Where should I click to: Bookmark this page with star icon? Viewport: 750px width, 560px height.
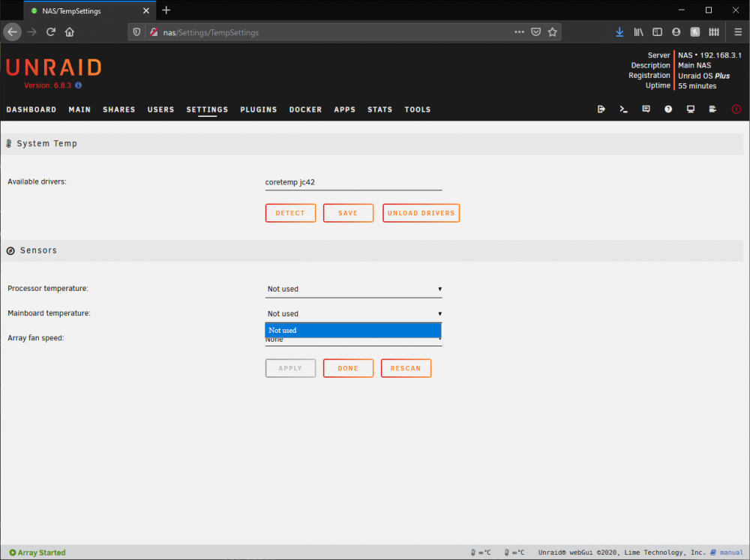pyautogui.click(x=553, y=32)
